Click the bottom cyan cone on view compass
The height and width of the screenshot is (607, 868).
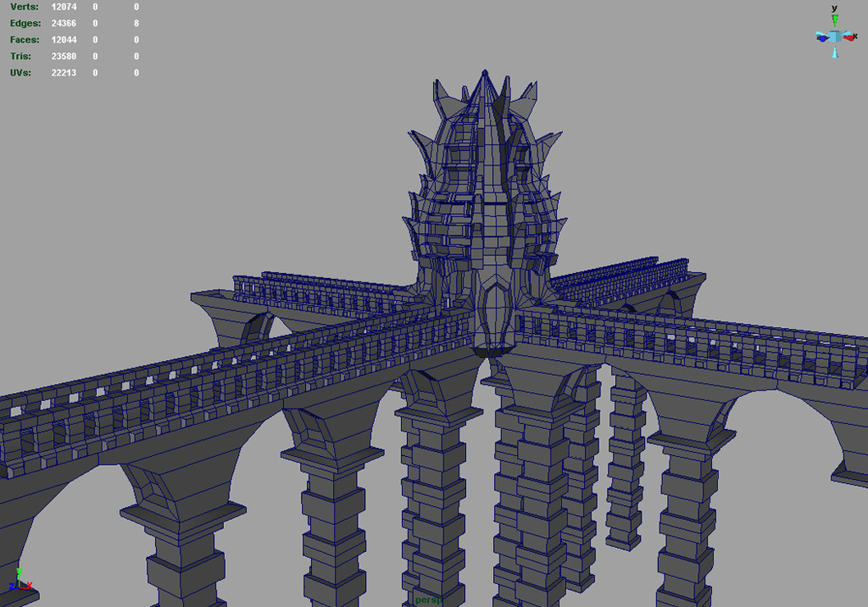tap(835, 52)
